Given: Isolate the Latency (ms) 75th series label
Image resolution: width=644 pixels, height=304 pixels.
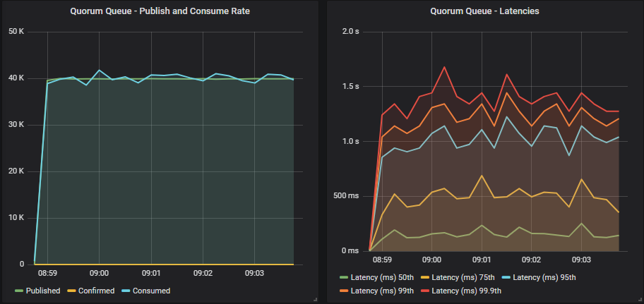Looking at the screenshot, I should (x=464, y=278).
